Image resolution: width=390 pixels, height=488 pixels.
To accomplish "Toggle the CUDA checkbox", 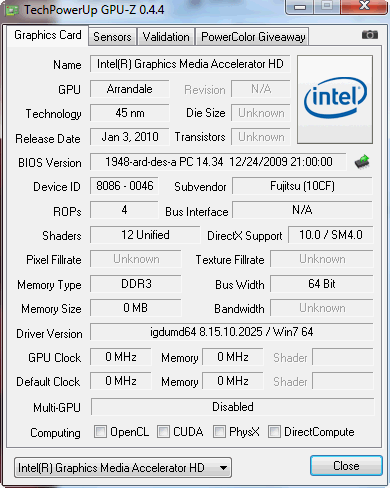I will (163, 432).
